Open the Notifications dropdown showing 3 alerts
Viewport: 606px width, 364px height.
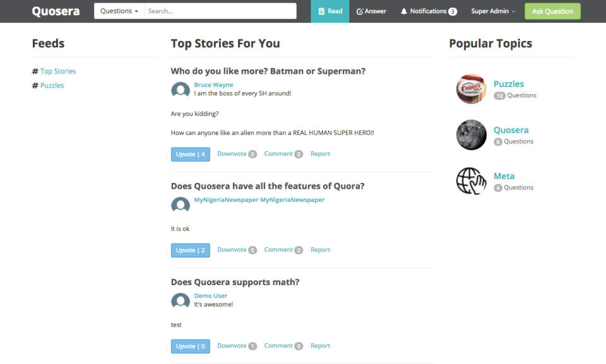[x=428, y=11]
